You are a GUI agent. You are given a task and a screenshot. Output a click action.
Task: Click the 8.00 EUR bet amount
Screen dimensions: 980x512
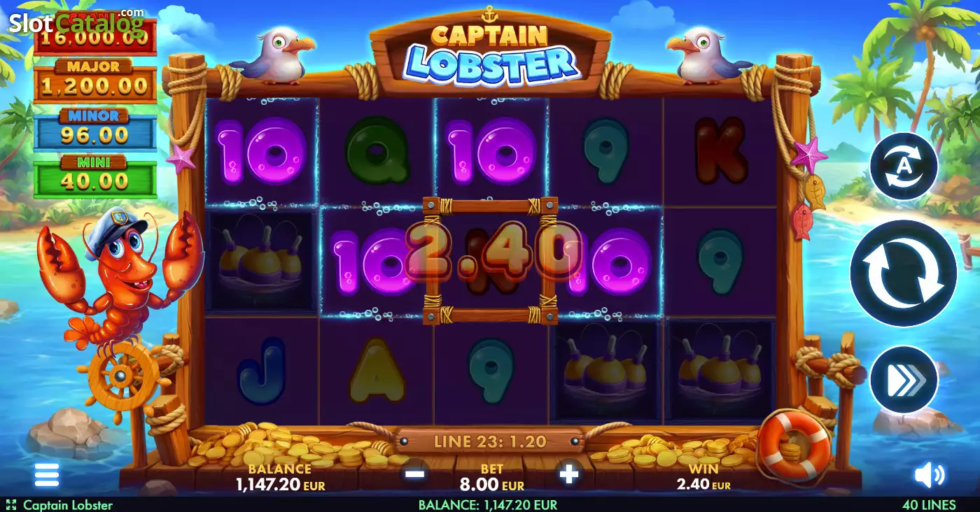point(491,484)
